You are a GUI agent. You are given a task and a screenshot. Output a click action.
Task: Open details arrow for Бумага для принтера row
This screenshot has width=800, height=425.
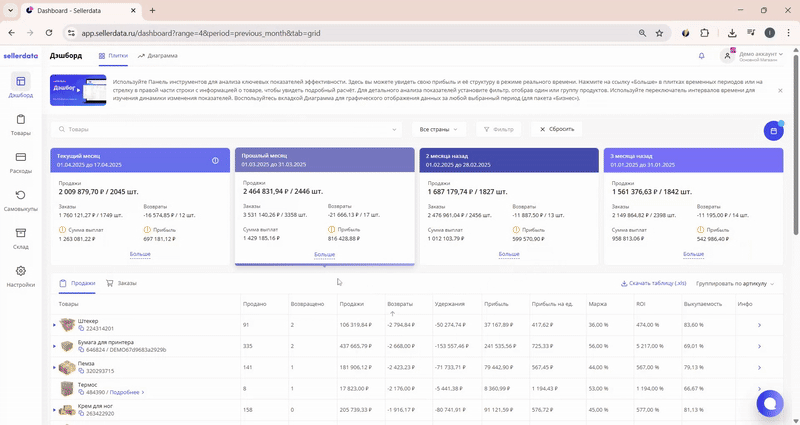tap(759, 346)
